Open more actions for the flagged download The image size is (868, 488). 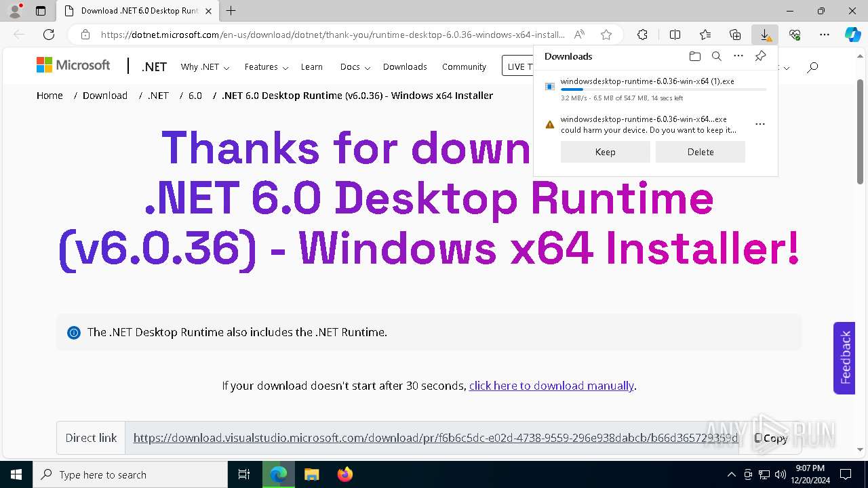[760, 124]
